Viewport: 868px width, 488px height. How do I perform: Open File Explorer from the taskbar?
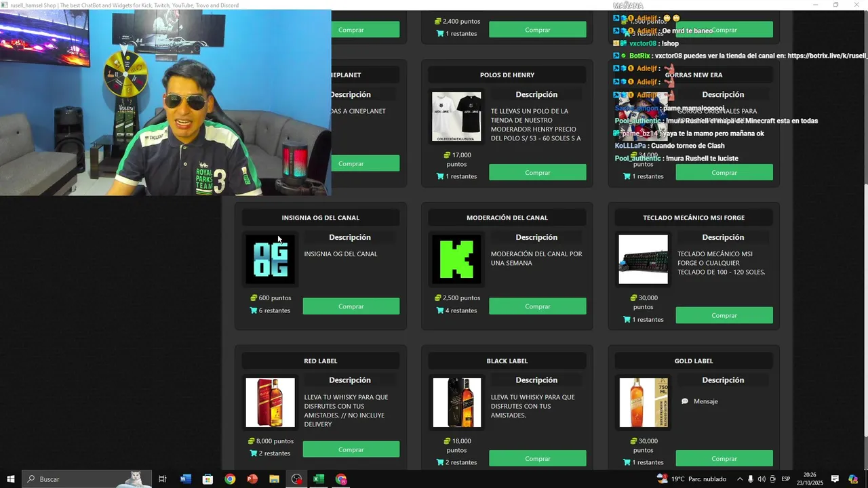pos(274,479)
